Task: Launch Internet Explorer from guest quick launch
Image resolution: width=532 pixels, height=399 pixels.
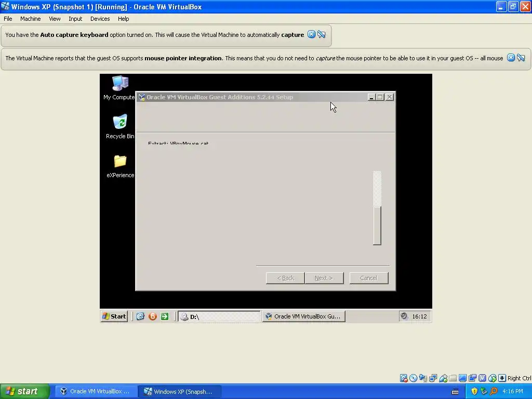Action: [140, 316]
